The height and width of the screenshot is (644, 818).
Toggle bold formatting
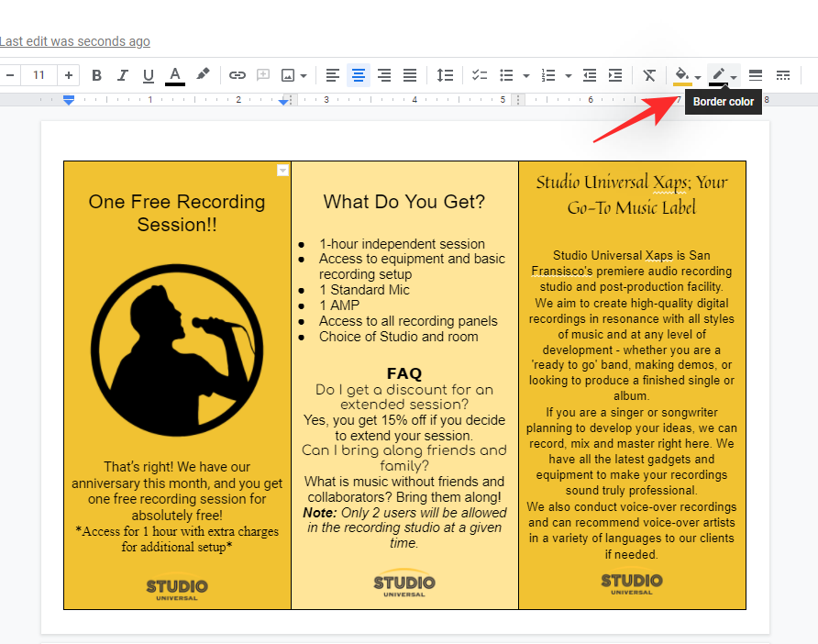tap(97, 75)
